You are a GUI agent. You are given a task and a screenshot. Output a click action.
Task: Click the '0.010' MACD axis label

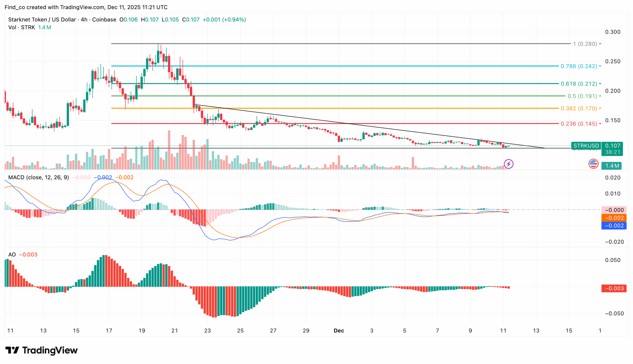[612, 193]
